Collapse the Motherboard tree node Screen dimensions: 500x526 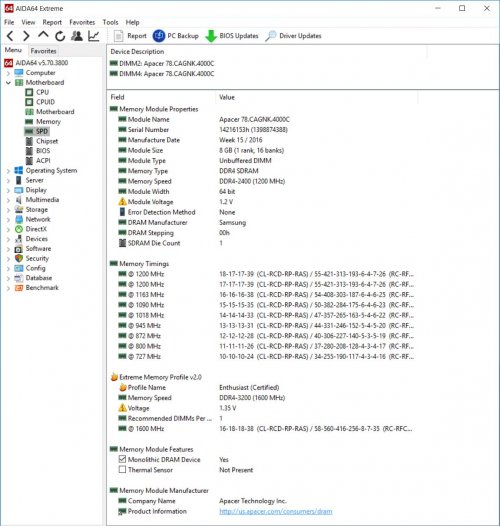[8, 83]
